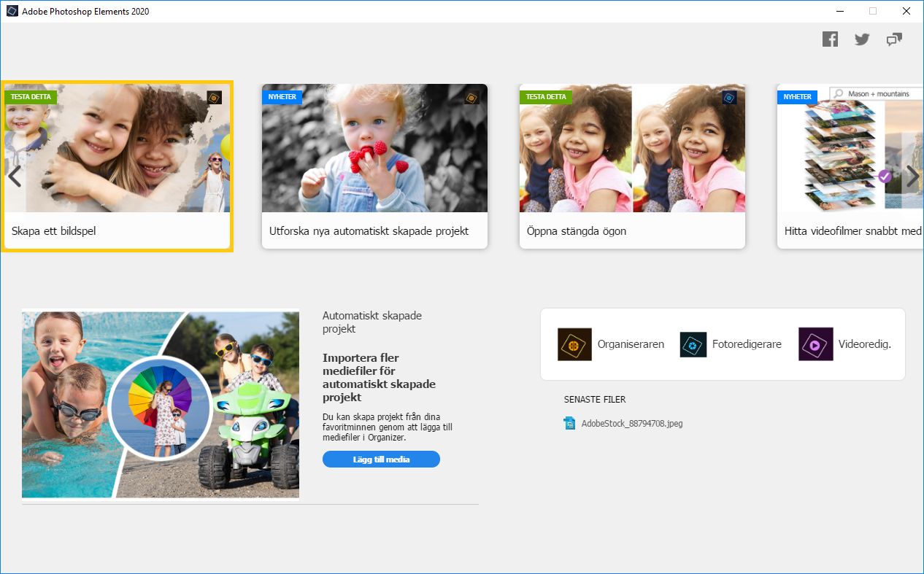The width and height of the screenshot is (924, 574).
Task: Click TESTA DETTA tag on Öppna stängda ögon
Action: pos(546,97)
